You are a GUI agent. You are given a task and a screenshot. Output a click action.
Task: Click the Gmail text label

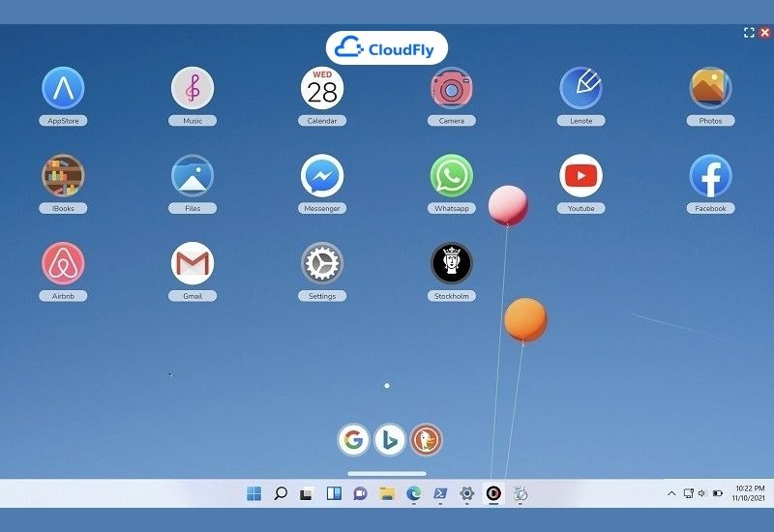193,296
